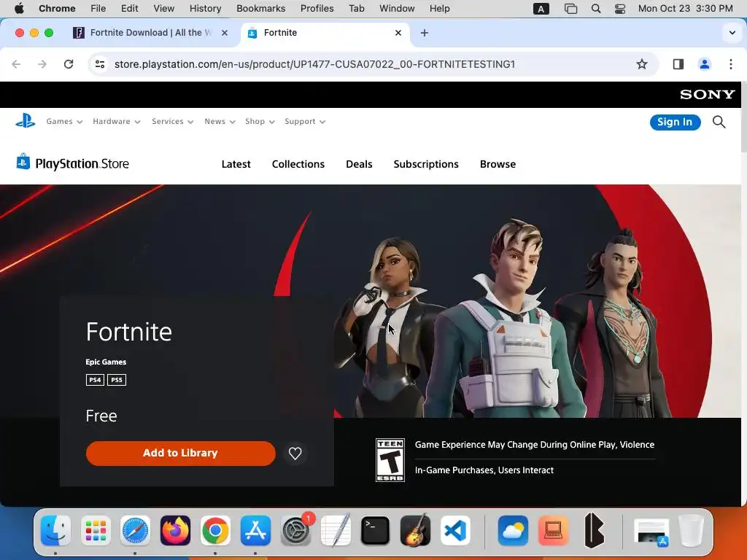747x560 pixels.
Task: Open the Profiles menu
Action: click(317, 9)
